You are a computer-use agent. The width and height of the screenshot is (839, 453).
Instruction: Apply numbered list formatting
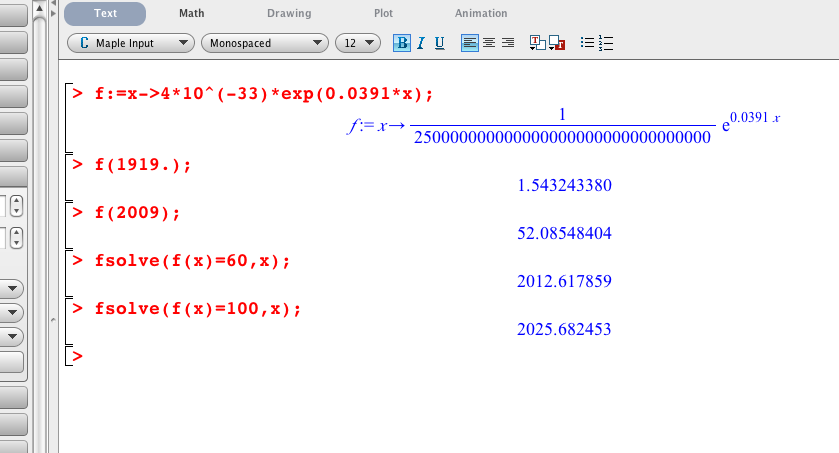[x=605, y=43]
